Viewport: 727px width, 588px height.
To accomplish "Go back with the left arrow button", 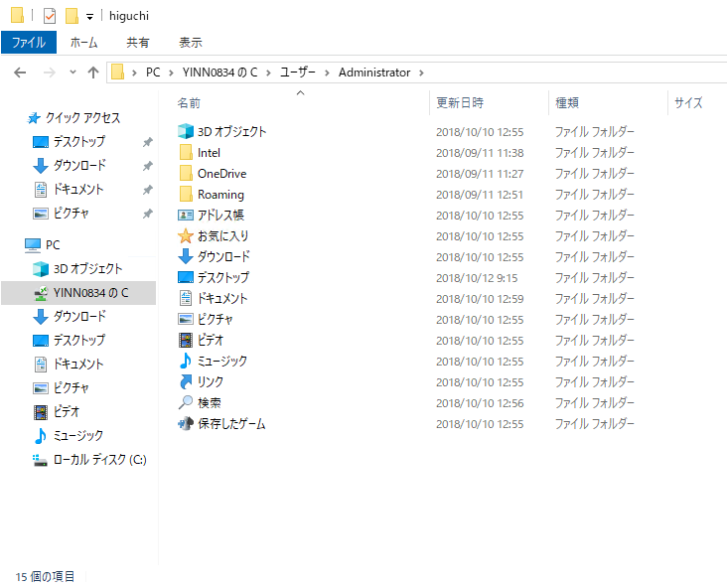I will pyautogui.click(x=20, y=73).
